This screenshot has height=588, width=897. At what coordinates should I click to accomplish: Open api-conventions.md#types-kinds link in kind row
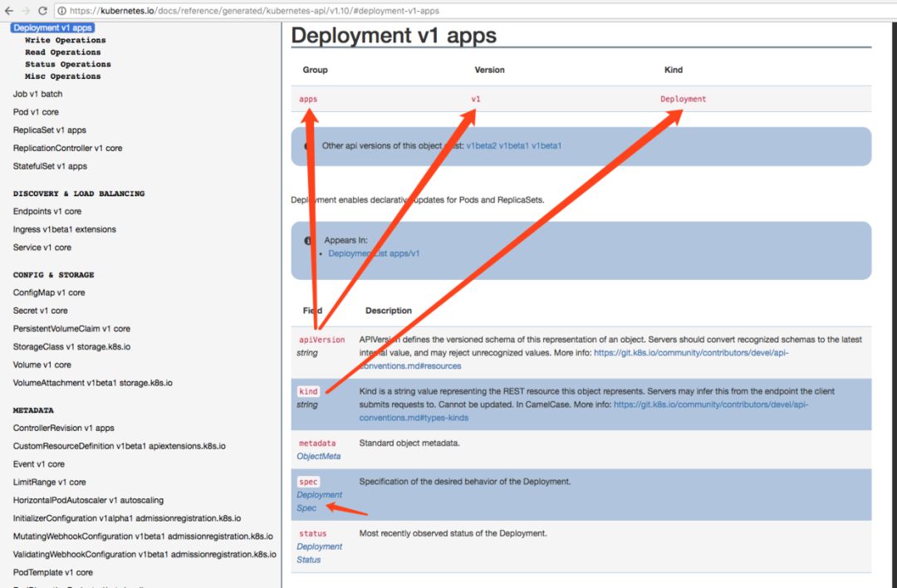pos(584,411)
